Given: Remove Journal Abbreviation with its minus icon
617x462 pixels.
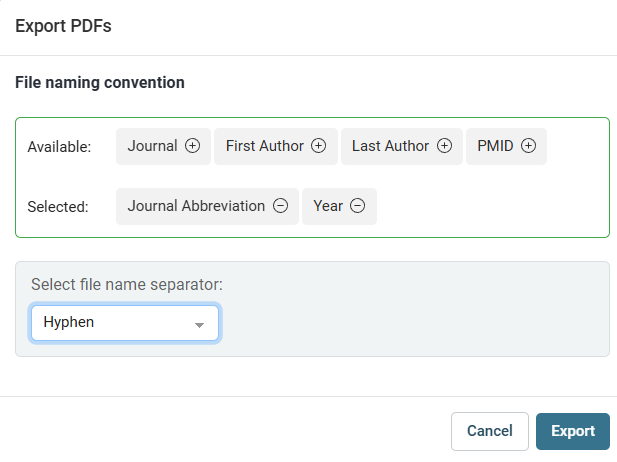Looking at the screenshot, I should pyautogui.click(x=281, y=206).
